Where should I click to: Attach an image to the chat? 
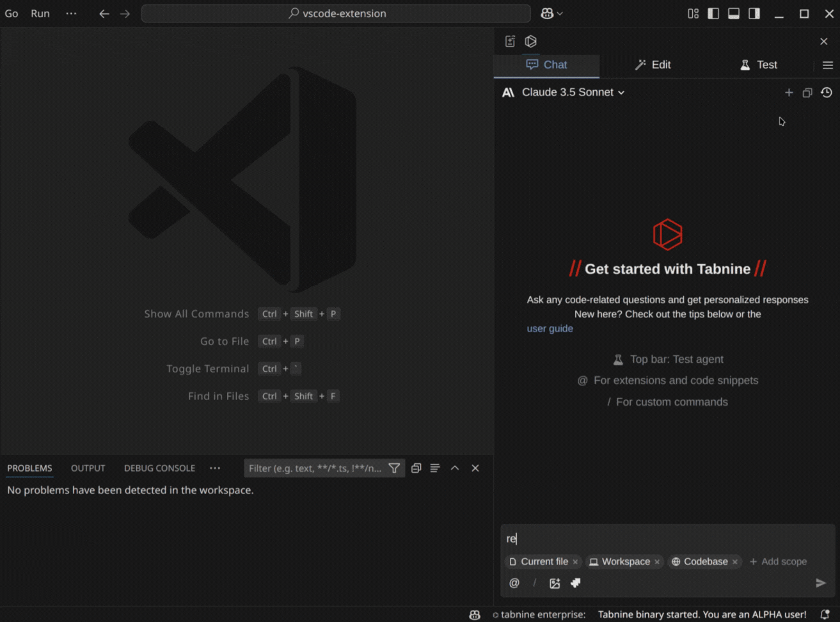(555, 583)
